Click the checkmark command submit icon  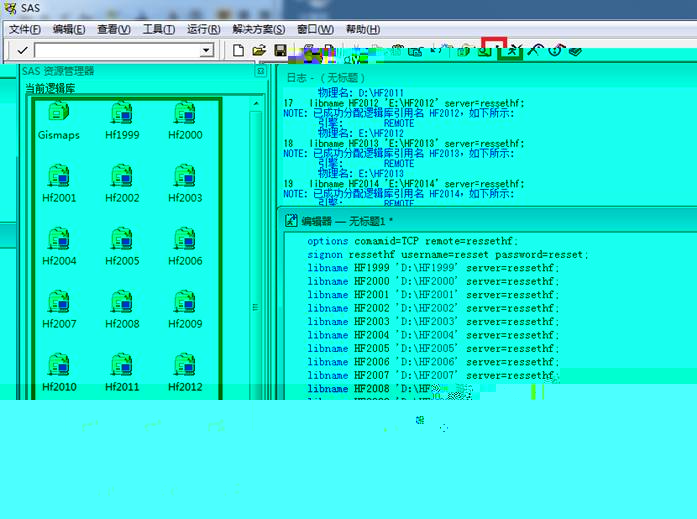[x=22, y=50]
